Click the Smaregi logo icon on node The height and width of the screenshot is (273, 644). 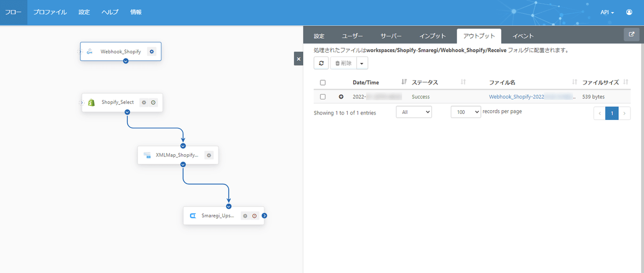click(193, 215)
